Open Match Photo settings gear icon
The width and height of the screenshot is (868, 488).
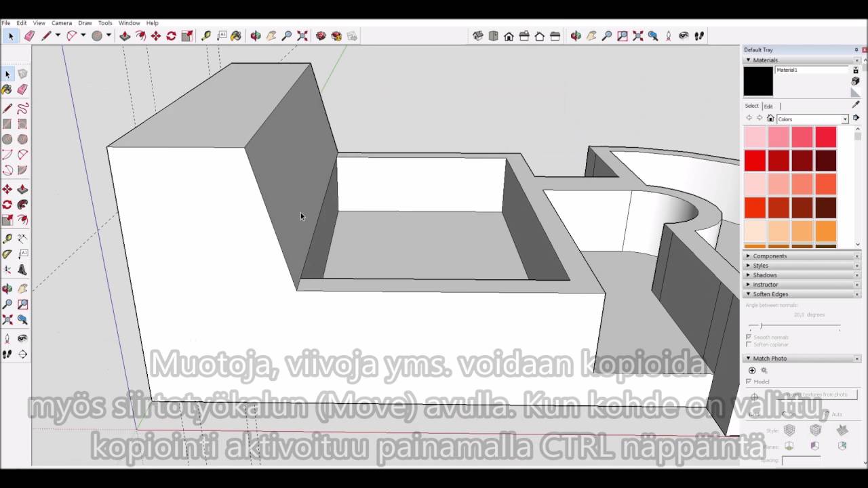pyautogui.click(x=764, y=370)
